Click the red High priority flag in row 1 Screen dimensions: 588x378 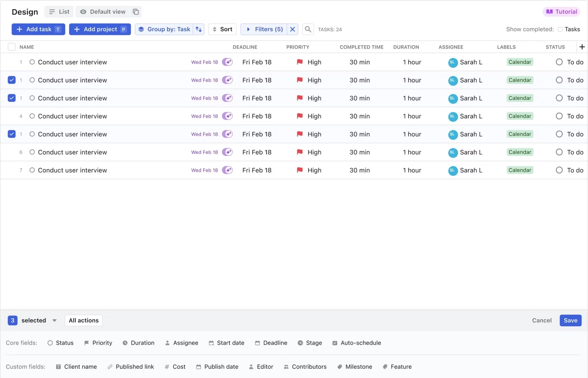[300, 62]
